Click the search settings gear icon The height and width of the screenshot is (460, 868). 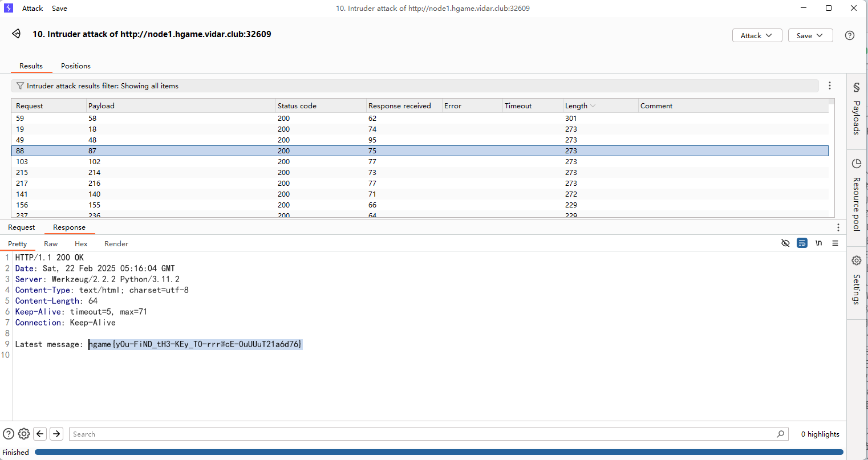point(24,434)
